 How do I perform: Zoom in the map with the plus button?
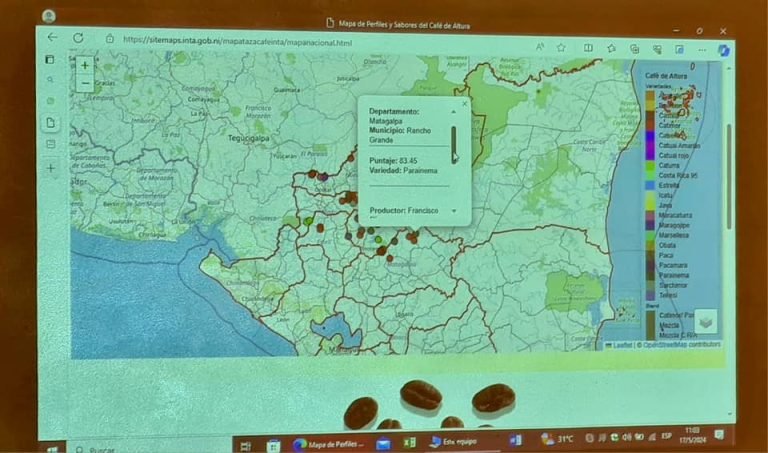coord(85,65)
